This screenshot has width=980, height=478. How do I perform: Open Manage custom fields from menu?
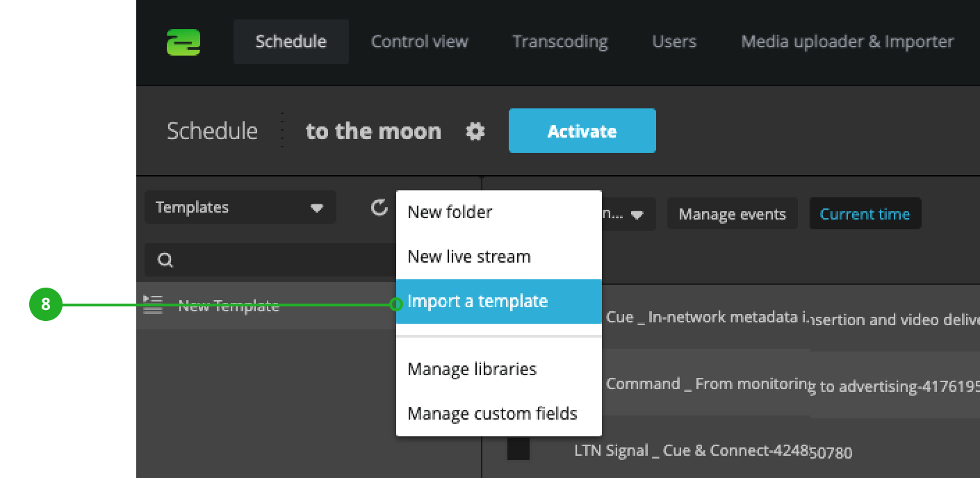pos(492,414)
